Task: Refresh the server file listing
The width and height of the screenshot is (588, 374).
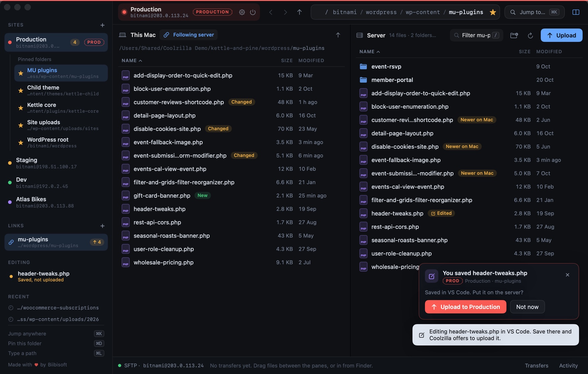Action: click(x=530, y=35)
